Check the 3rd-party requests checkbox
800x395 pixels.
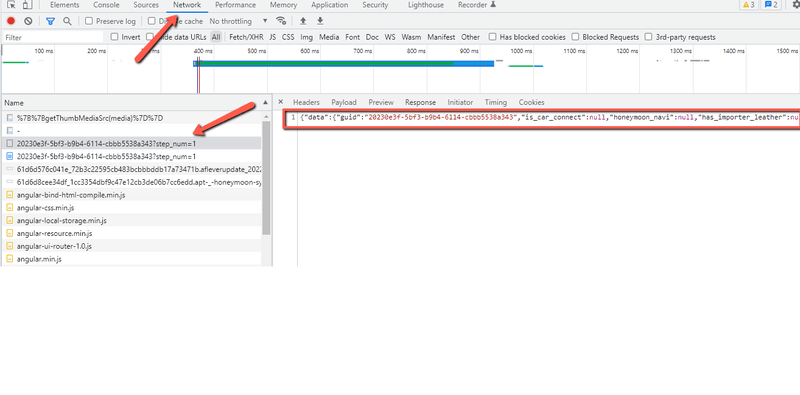coord(648,37)
